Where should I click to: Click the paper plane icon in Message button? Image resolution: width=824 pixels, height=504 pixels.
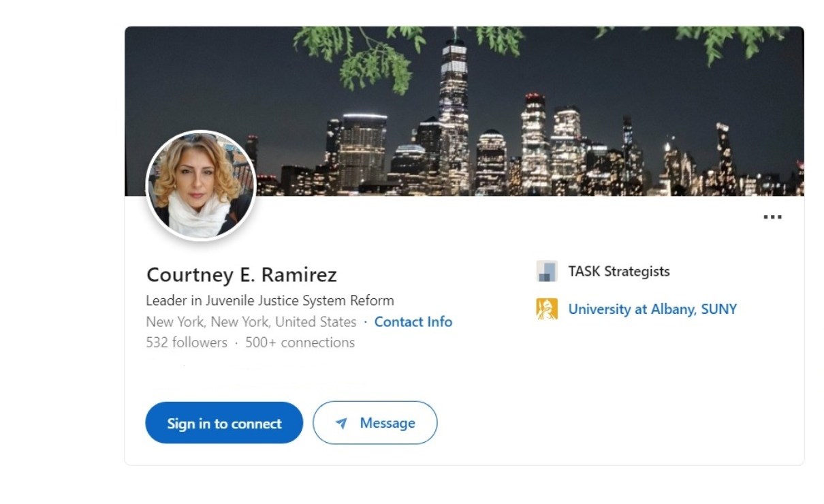coord(342,424)
